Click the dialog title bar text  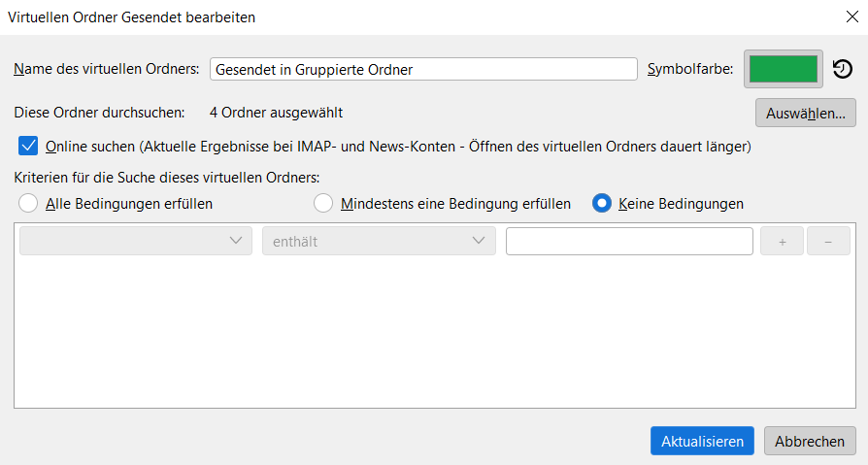(x=132, y=17)
